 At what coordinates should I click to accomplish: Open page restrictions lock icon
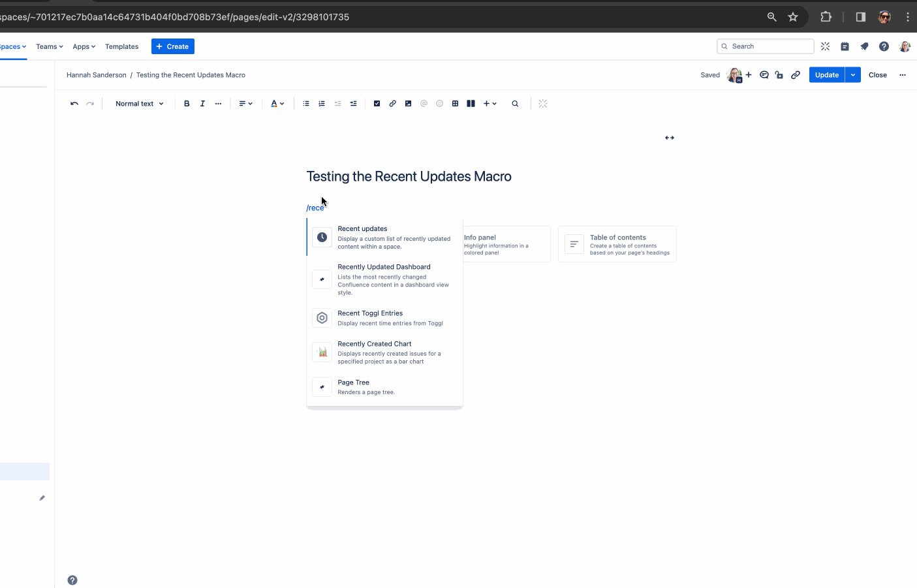[x=779, y=75]
